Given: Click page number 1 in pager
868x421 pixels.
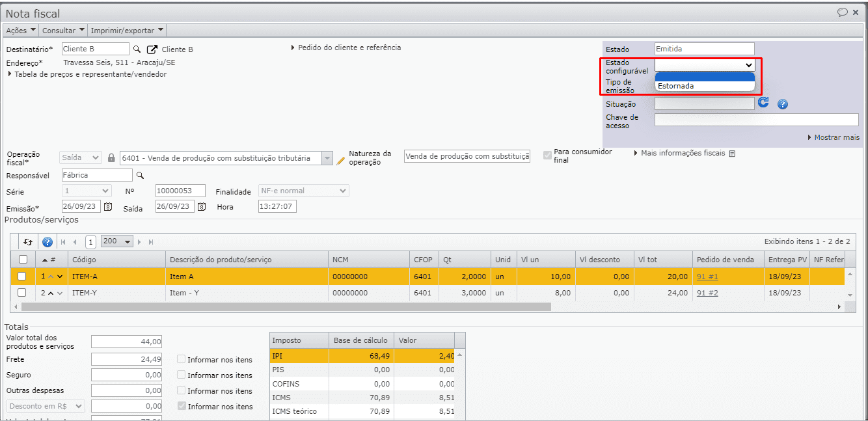Looking at the screenshot, I should (90, 242).
